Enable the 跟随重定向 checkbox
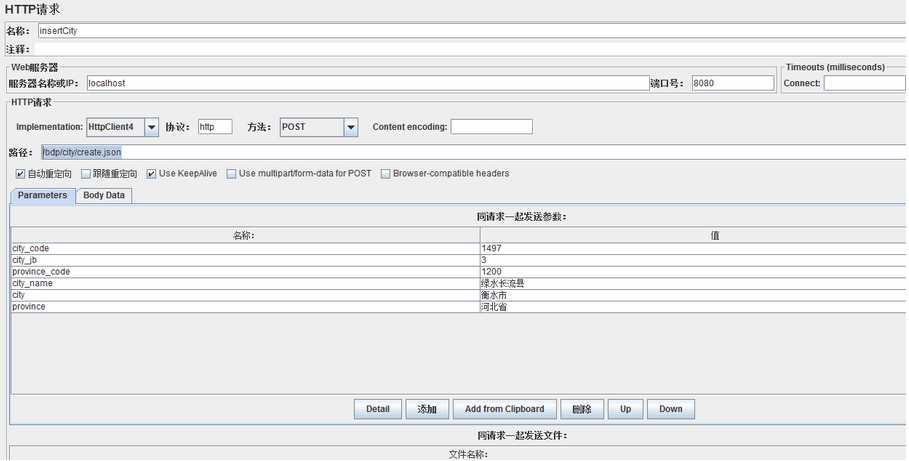The image size is (909, 461). [x=86, y=174]
